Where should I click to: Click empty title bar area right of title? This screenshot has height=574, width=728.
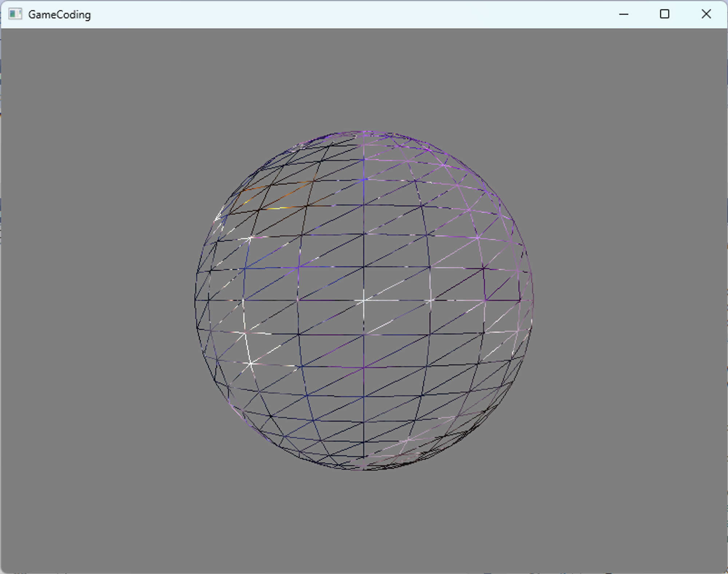point(328,15)
